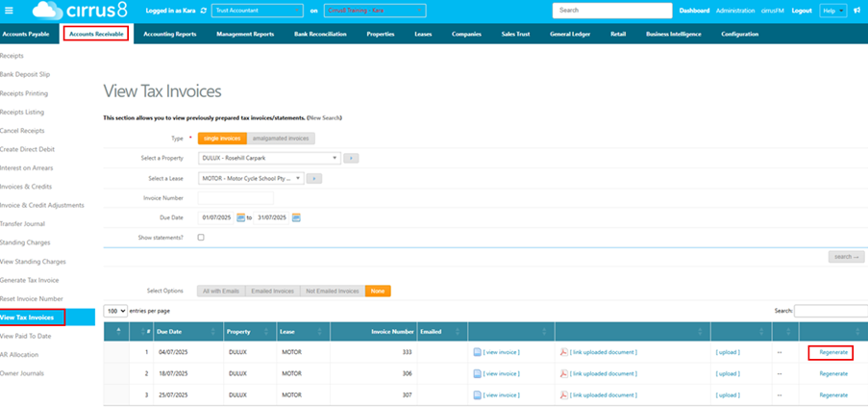Sort by Property column
Viewport: 868px width, 407px height.
point(250,332)
